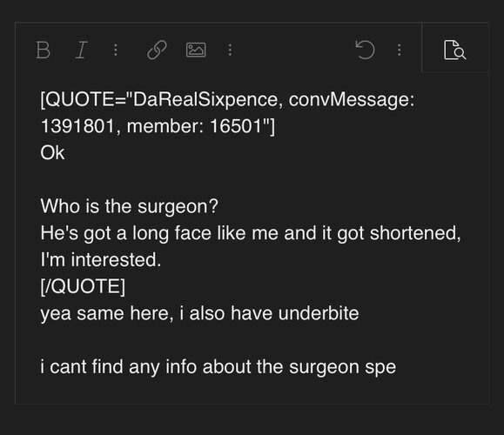Open more text formatting options
Screen dimensions: 504x435
click(116, 50)
